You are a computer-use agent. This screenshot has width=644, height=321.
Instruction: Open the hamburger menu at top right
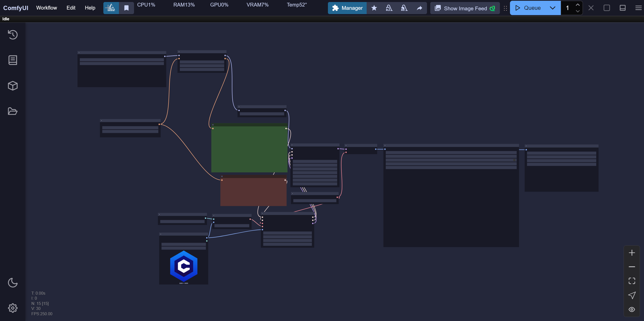tap(638, 8)
